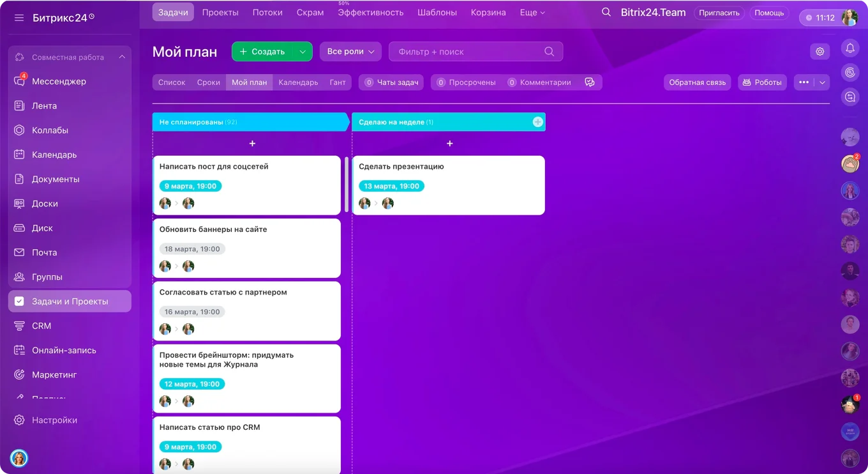Image resolution: width=868 pixels, height=474 pixels.
Task: Expand the Все роли dropdown
Action: [350, 52]
